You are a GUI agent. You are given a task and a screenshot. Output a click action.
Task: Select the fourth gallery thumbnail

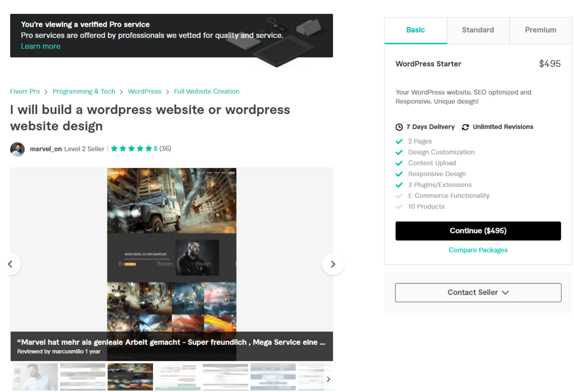coord(178,377)
